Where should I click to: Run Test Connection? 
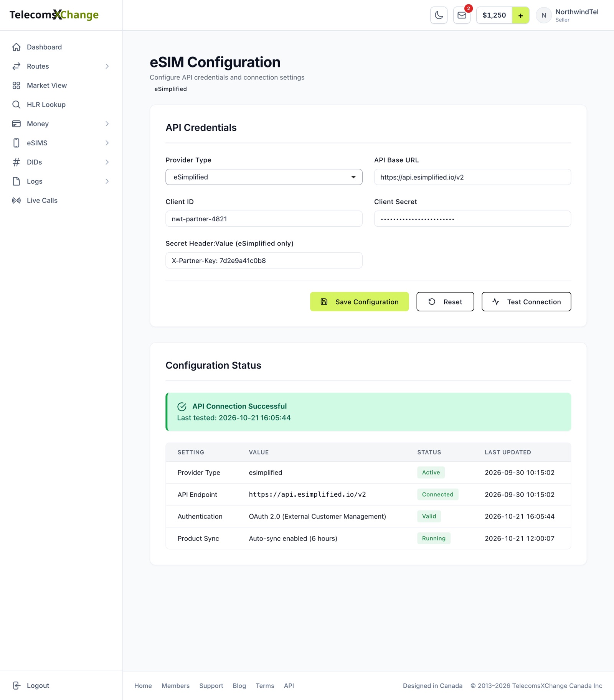tap(526, 302)
